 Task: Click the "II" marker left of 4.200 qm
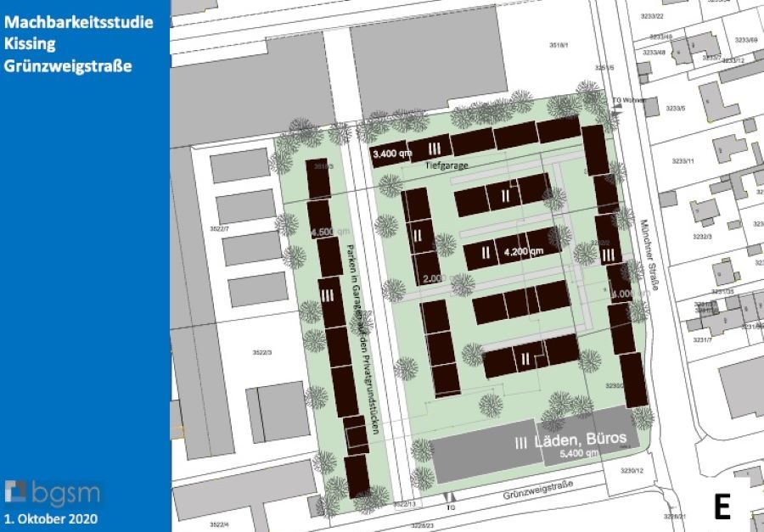486,252
